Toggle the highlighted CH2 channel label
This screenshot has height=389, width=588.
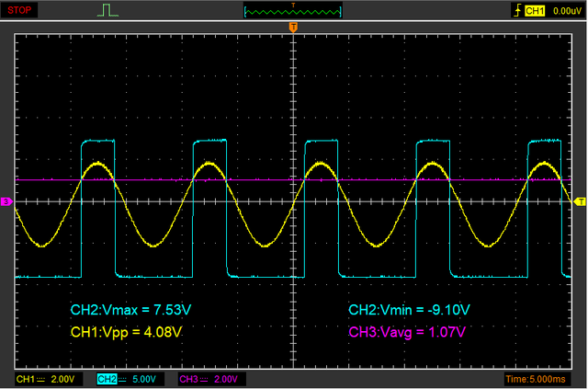(x=106, y=379)
